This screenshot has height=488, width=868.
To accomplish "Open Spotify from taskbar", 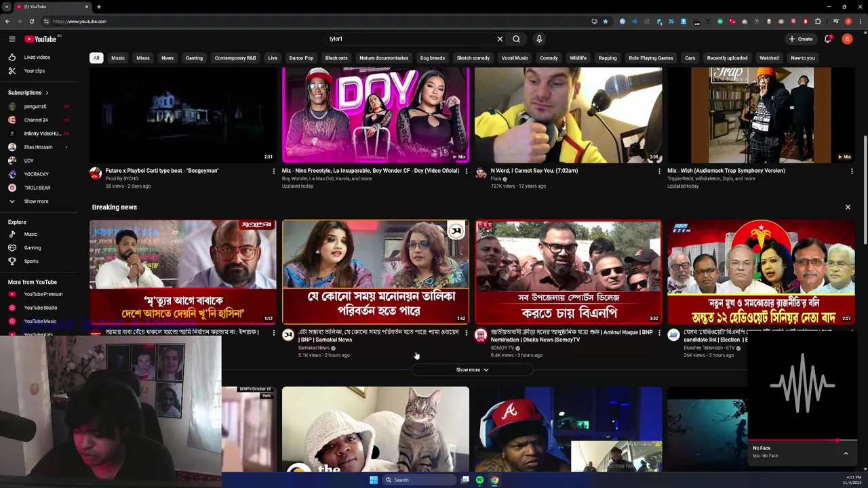I will tap(479, 480).
